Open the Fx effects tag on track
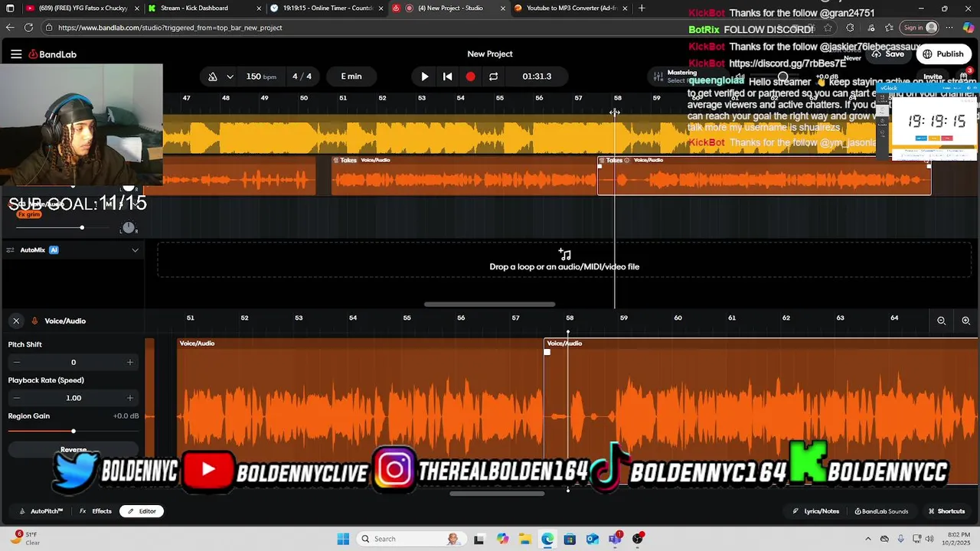The width and height of the screenshot is (980, 551). (29, 214)
